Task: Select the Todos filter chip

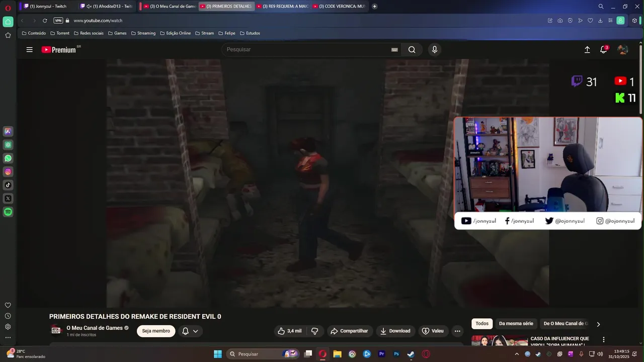Action: coord(482,324)
